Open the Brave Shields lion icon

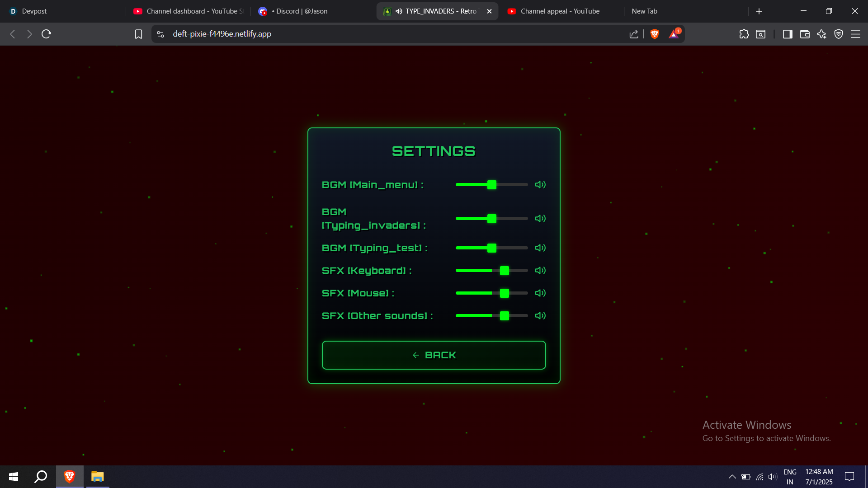654,34
